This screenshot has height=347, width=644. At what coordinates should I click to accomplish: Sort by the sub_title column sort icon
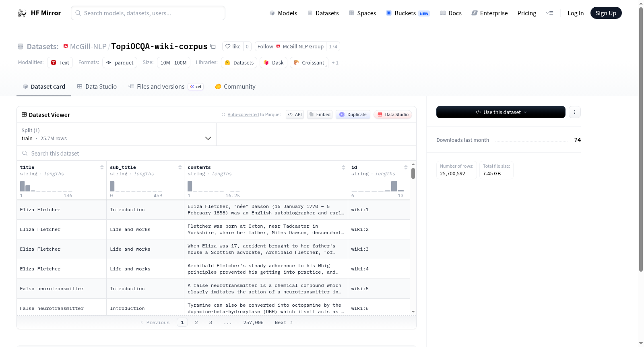pyautogui.click(x=180, y=167)
